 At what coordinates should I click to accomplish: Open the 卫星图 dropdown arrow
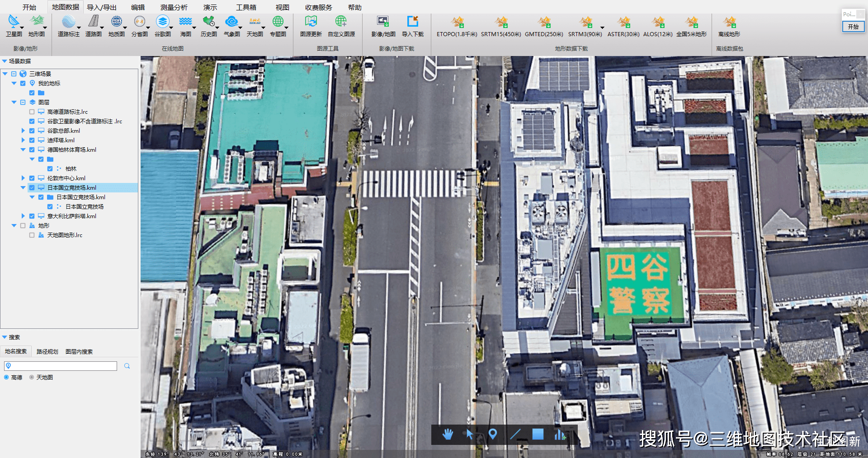22,28
